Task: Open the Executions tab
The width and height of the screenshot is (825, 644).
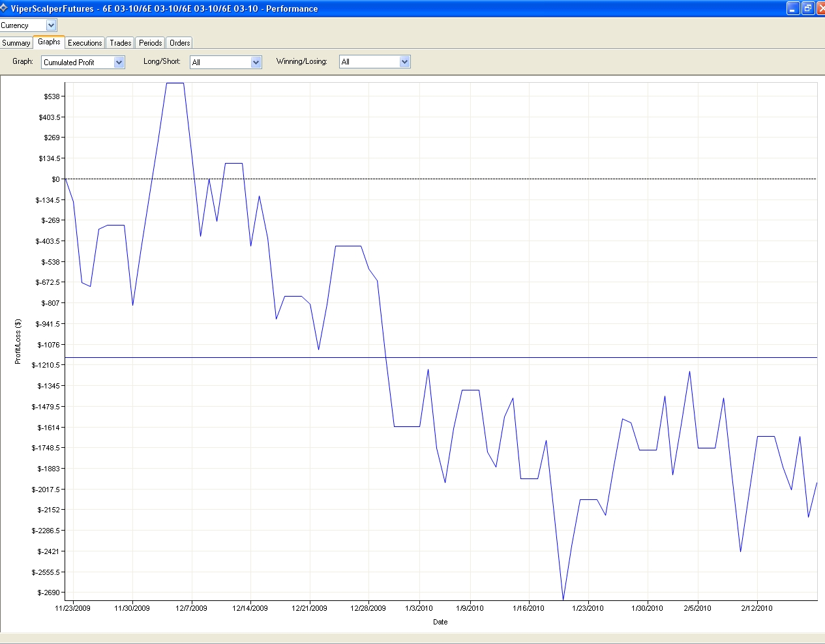Action: [85, 43]
